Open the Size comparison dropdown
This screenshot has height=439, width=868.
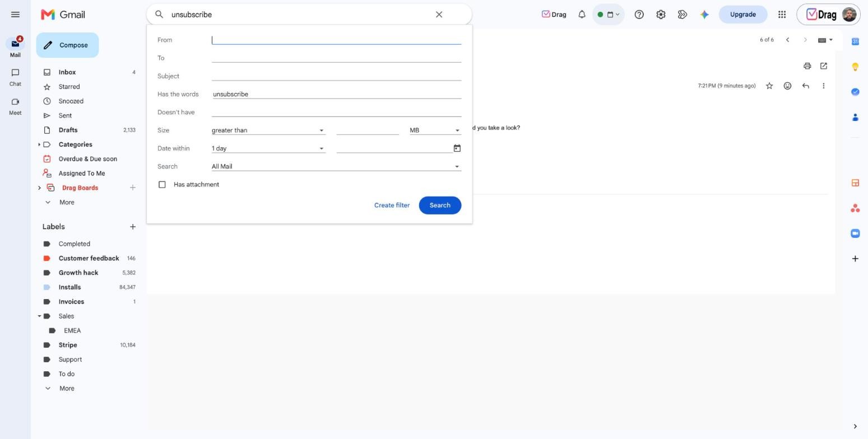pyautogui.click(x=268, y=130)
